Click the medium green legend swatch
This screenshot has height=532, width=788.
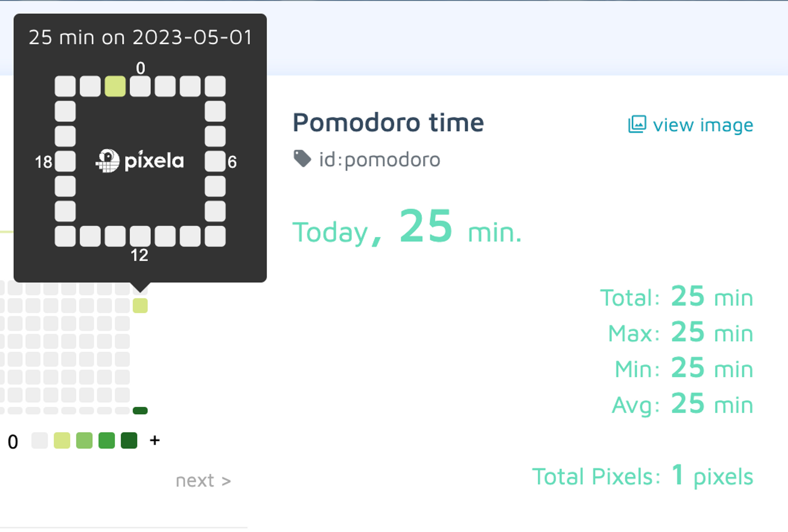pos(107,440)
